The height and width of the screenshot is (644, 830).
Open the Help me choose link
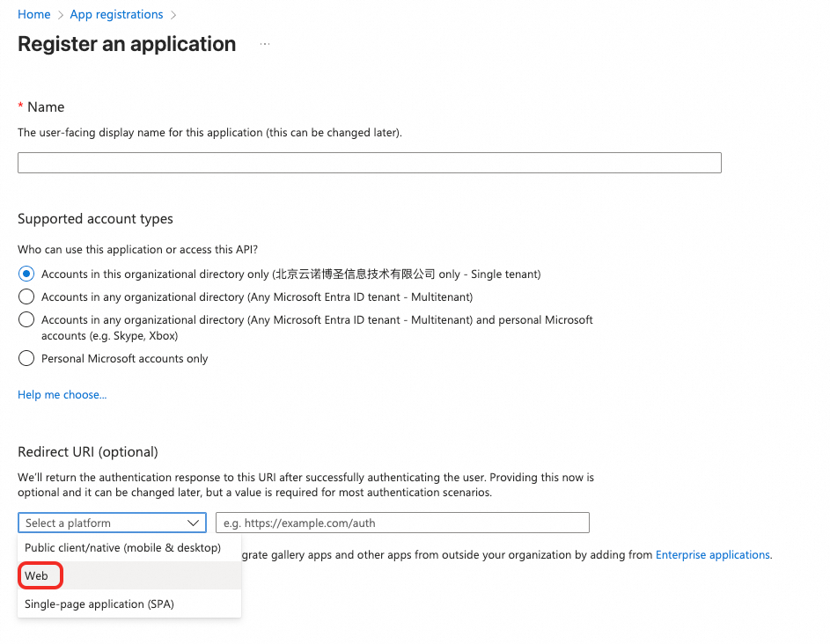pyautogui.click(x=62, y=395)
